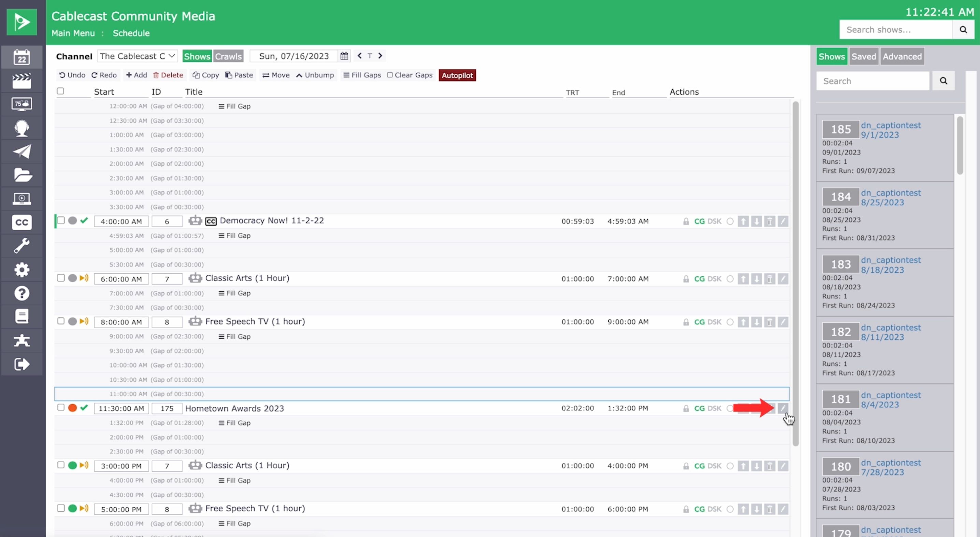Go to the previous day arrow
Viewport: 980px width, 537px height.
360,56
